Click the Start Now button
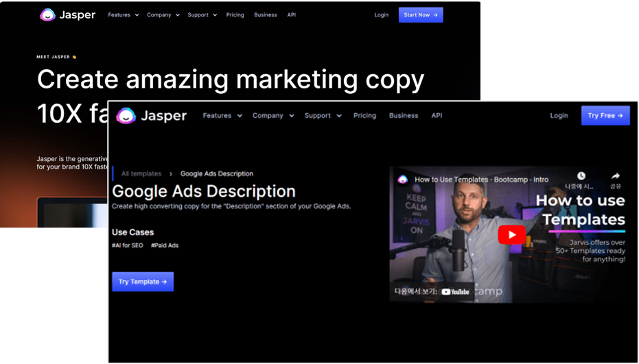The height and width of the screenshot is (364, 639). coord(421,15)
